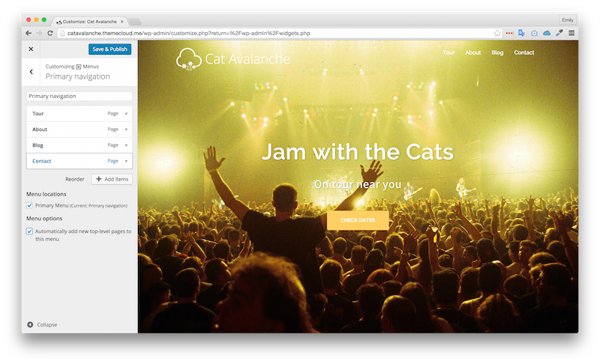The image size is (600, 364).
Task: Open Contact in the site navigation
Action: (523, 52)
